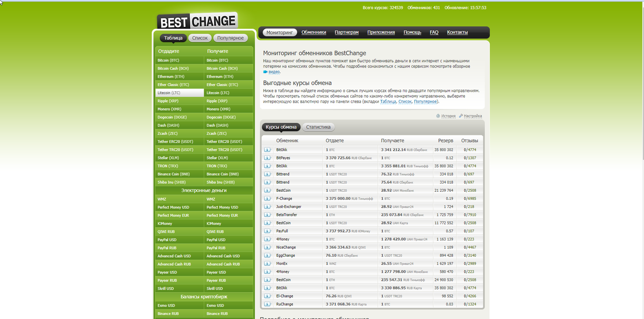This screenshot has height=319, width=644.
Task: Click the Популярное link in the description text
Action: click(x=426, y=102)
